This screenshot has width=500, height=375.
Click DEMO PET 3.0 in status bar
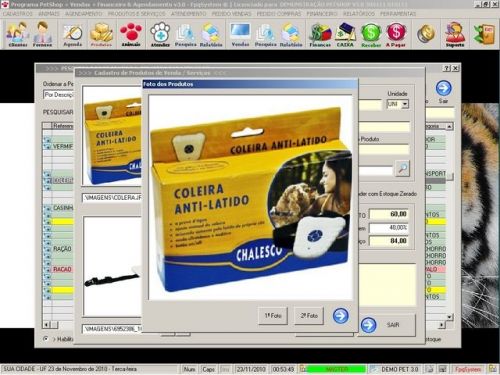pos(399,369)
